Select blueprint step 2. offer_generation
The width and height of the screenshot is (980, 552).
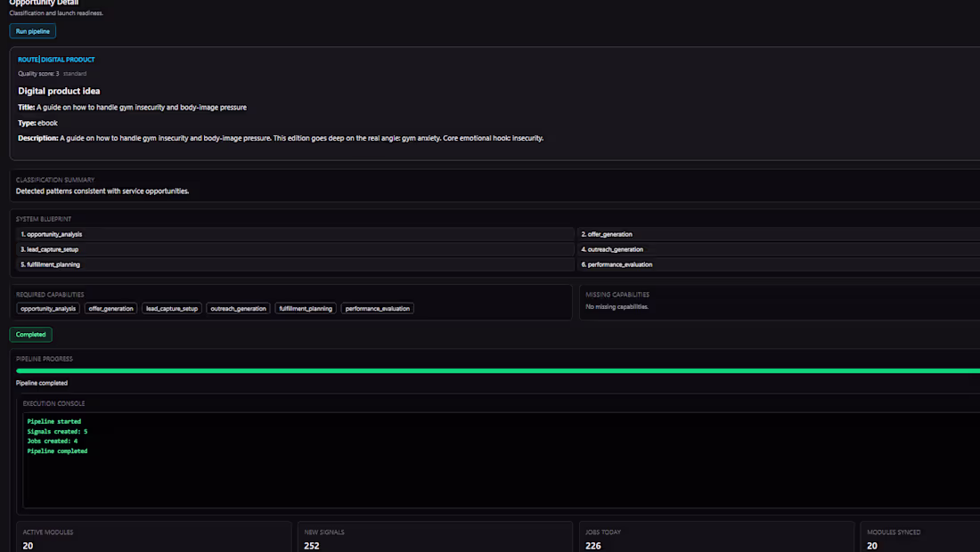tap(778, 234)
